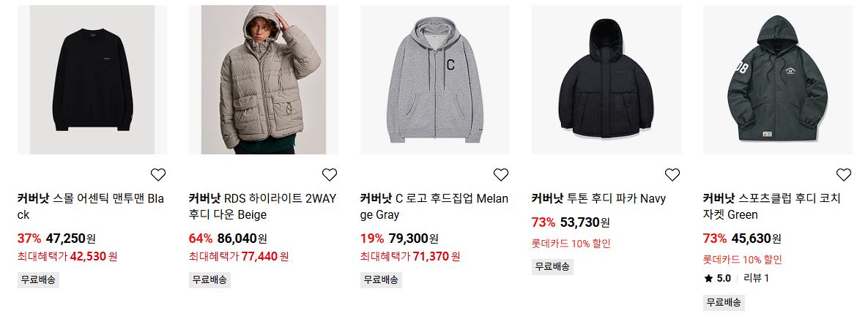Open 스포츠클럽 후디 코치 자켓 Green title
Screen dimensions: 868x319
772,206
